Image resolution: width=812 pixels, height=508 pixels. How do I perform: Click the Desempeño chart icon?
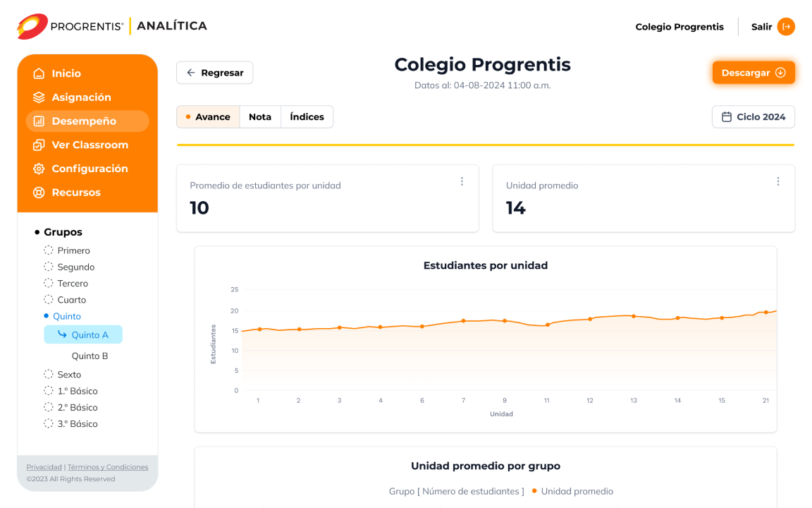click(39, 121)
